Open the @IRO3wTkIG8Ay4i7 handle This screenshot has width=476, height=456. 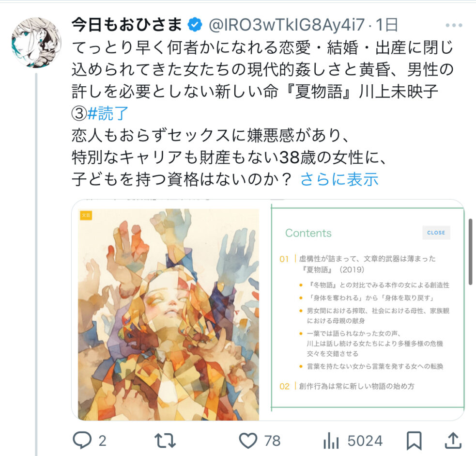[287, 25]
